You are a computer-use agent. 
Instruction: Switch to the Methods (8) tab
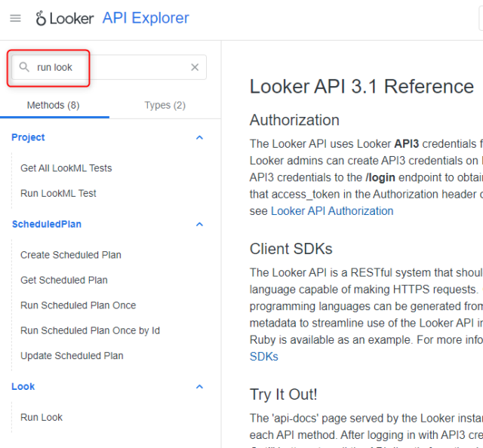[54, 105]
